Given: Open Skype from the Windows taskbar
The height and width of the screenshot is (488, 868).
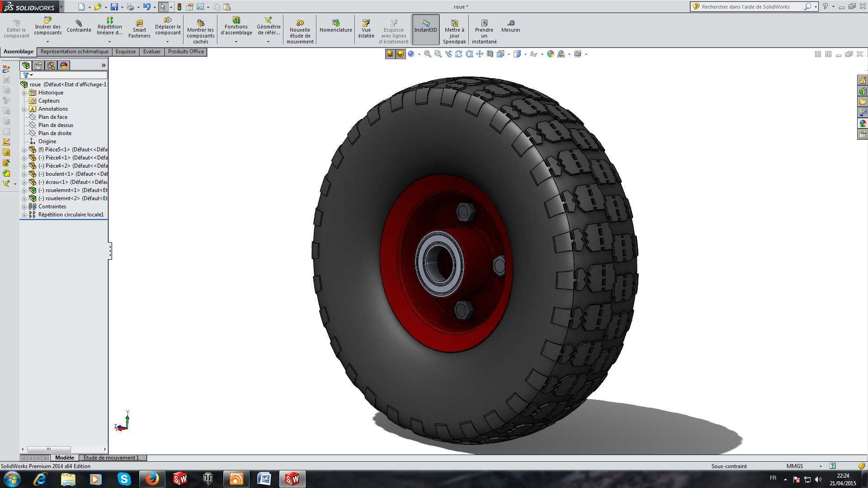Looking at the screenshot, I should pos(124,479).
